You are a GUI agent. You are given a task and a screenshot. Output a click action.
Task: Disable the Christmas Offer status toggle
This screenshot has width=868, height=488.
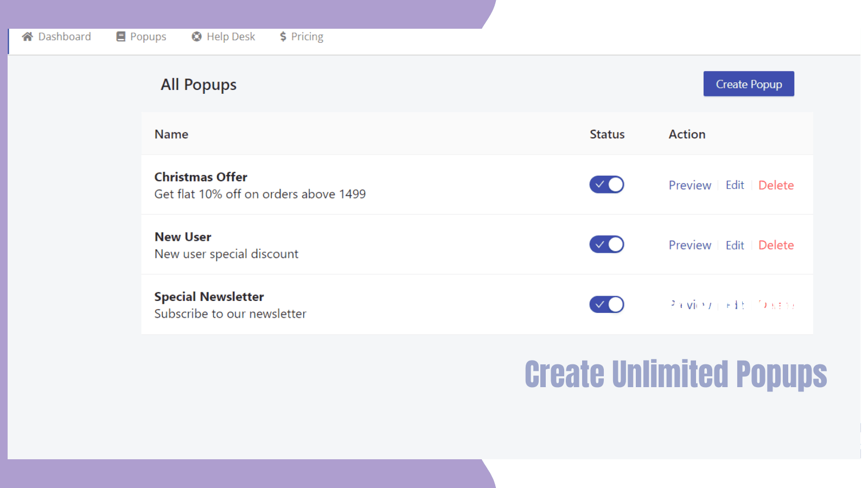[x=606, y=184]
